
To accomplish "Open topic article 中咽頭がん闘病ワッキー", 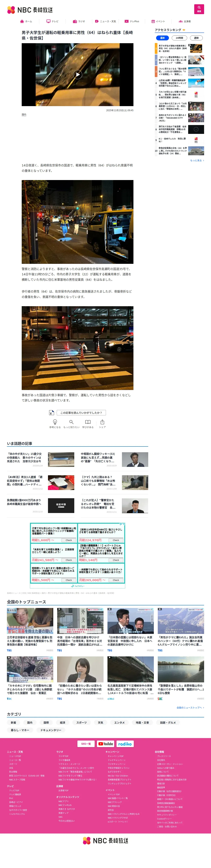I will click(x=114, y=460).
